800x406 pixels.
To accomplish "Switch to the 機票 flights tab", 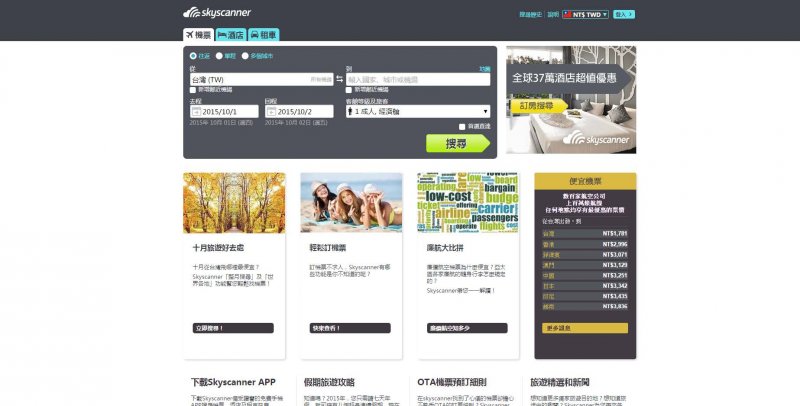I will 198,35.
